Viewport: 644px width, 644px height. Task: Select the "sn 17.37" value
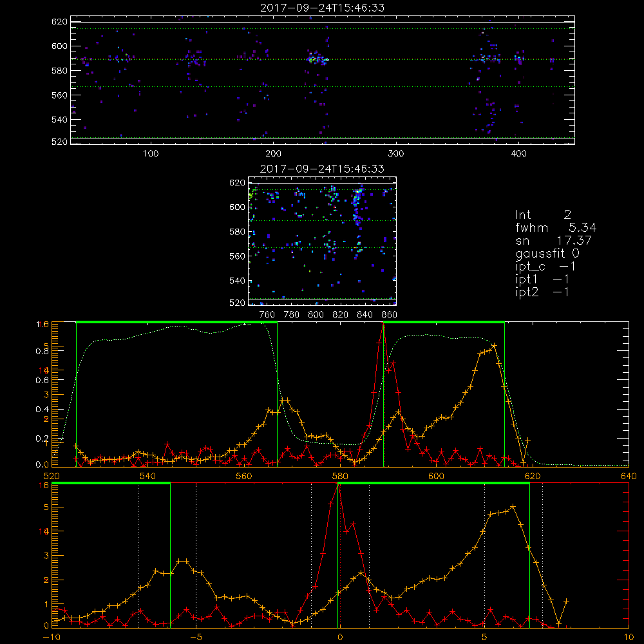(x=553, y=240)
